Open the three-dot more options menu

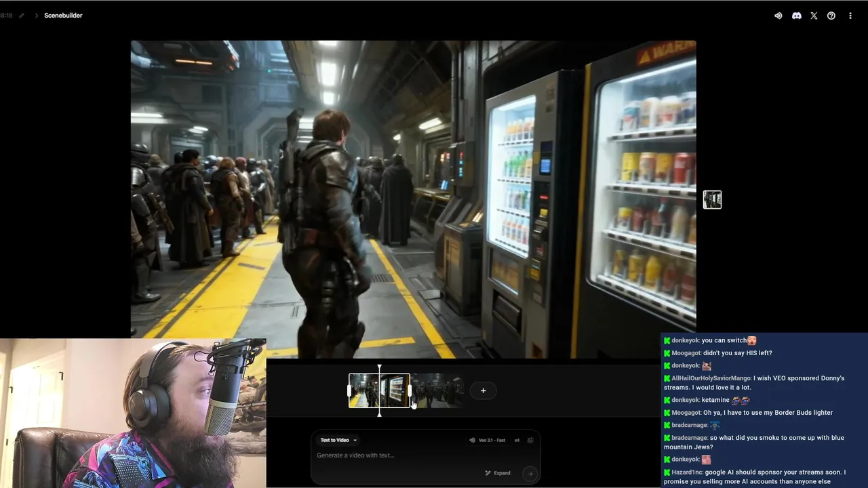click(x=850, y=16)
